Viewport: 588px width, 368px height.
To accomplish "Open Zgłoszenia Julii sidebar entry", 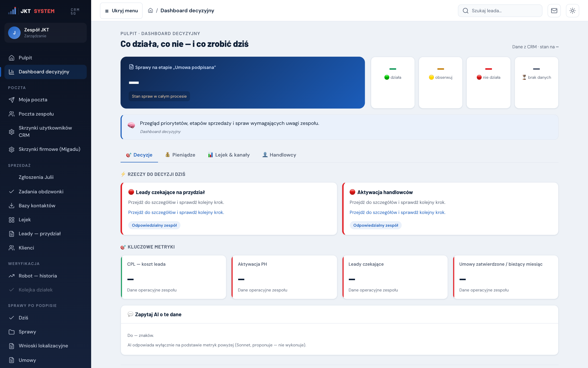I will pyautogui.click(x=46, y=177).
